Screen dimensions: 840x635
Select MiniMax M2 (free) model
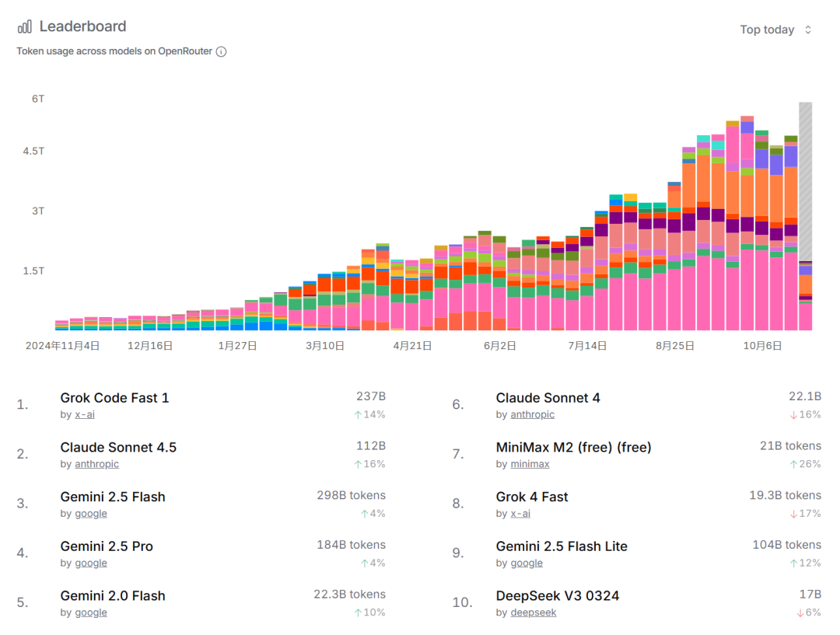point(573,448)
